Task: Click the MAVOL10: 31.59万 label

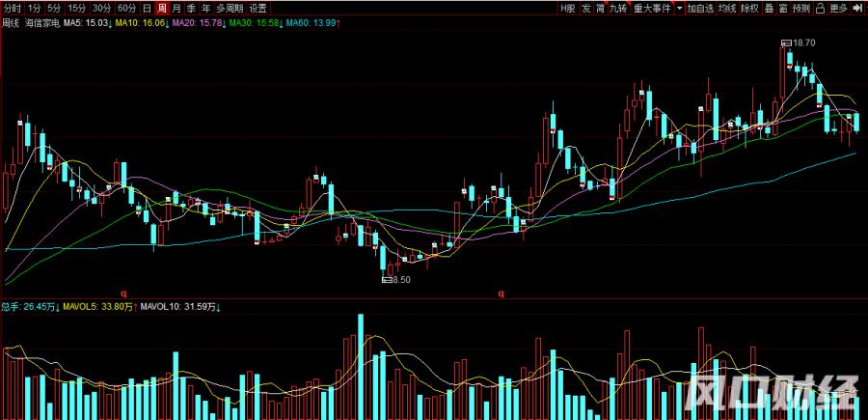Action: click(x=181, y=306)
